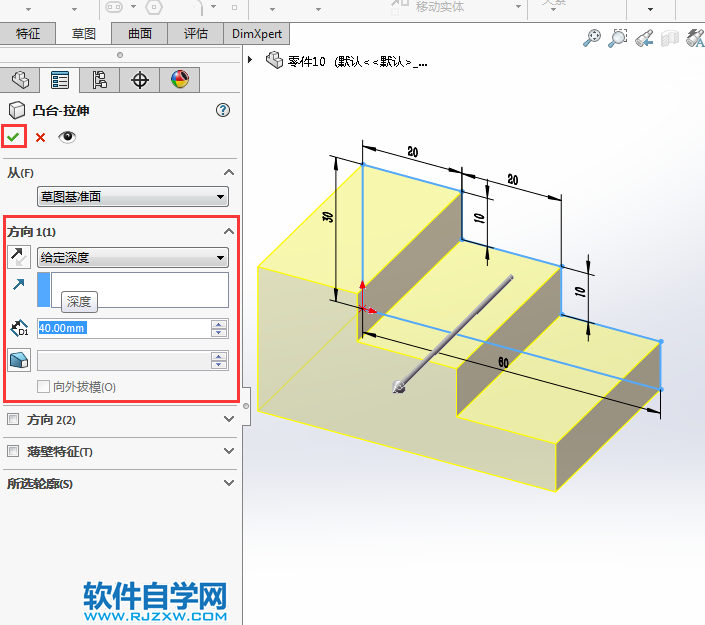Click Section View icon

tap(669, 38)
